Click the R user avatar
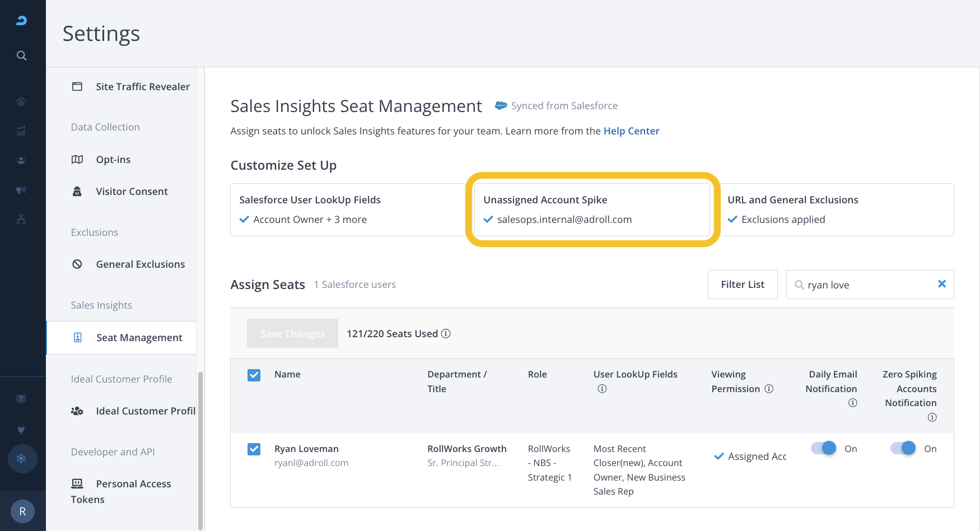980x531 pixels. pyautogui.click(x=22, y=511)
